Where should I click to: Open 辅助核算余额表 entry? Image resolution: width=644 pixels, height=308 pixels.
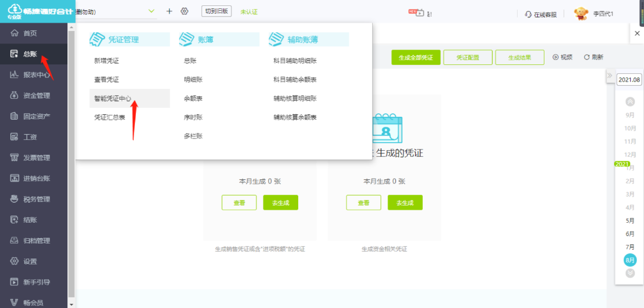pyautogui.click(x=295, y=117)
